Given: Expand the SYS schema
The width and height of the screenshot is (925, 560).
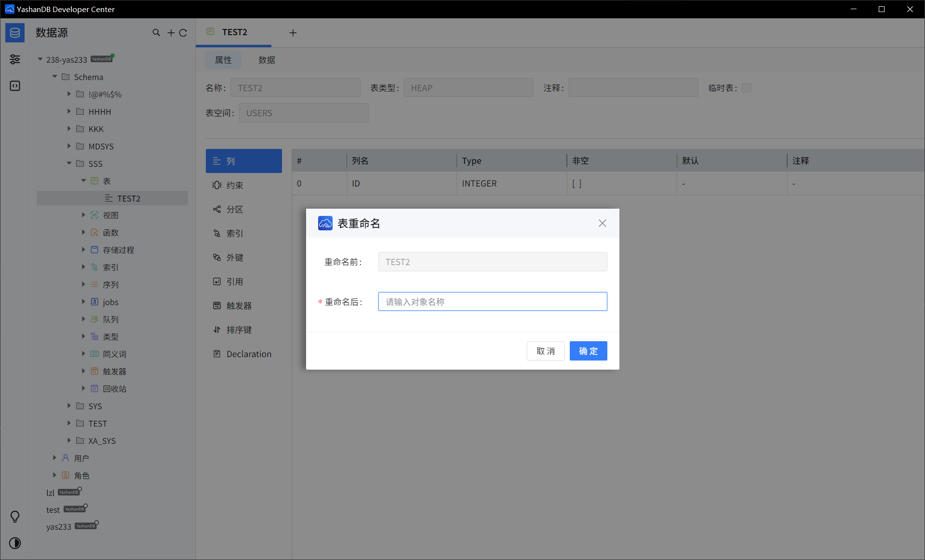Looking at the screenshot, I should click(69, 406).
